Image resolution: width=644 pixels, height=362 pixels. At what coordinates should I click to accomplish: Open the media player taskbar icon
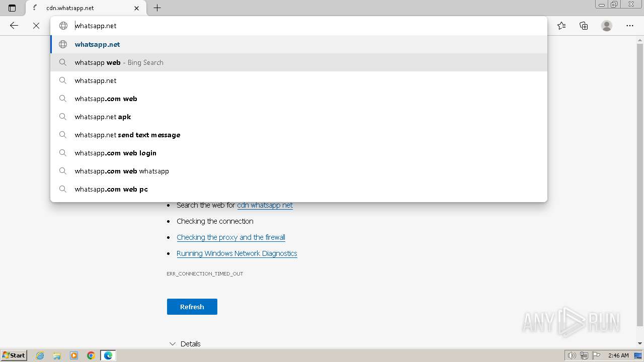point(74,355)
